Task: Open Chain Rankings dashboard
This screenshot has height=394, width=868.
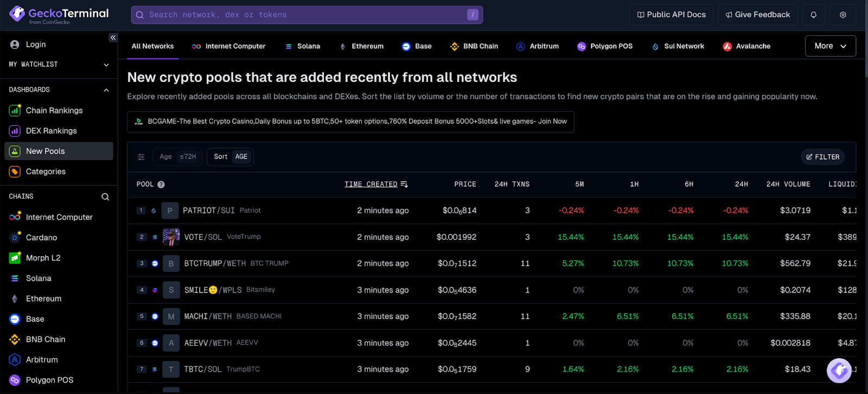Action: 59,110
